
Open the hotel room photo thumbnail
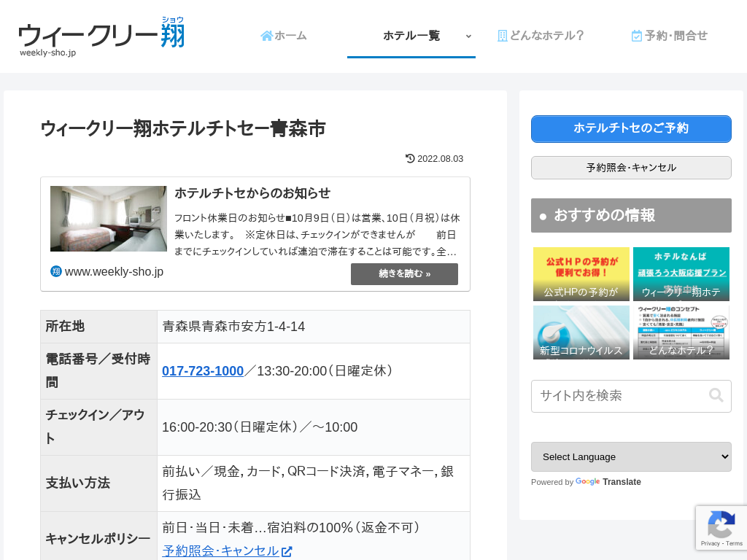tap(109, 219)
